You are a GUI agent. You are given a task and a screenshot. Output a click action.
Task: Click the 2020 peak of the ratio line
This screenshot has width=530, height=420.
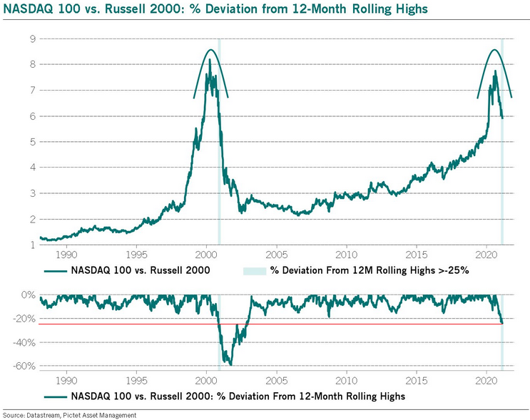495,71
